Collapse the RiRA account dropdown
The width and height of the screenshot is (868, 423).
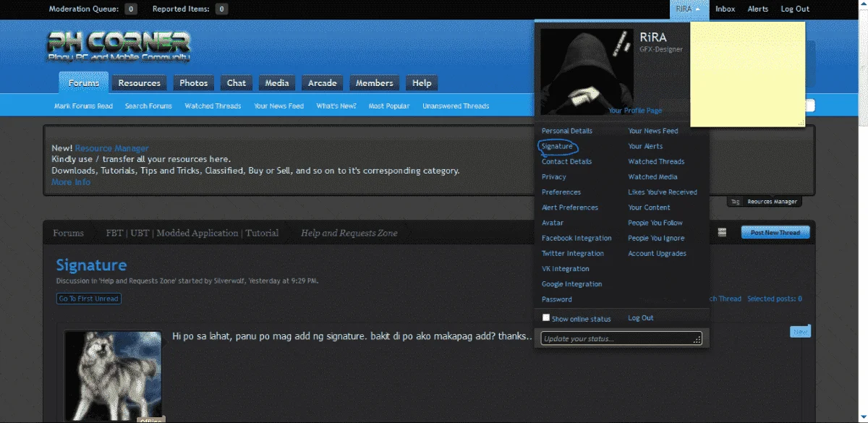688,9
